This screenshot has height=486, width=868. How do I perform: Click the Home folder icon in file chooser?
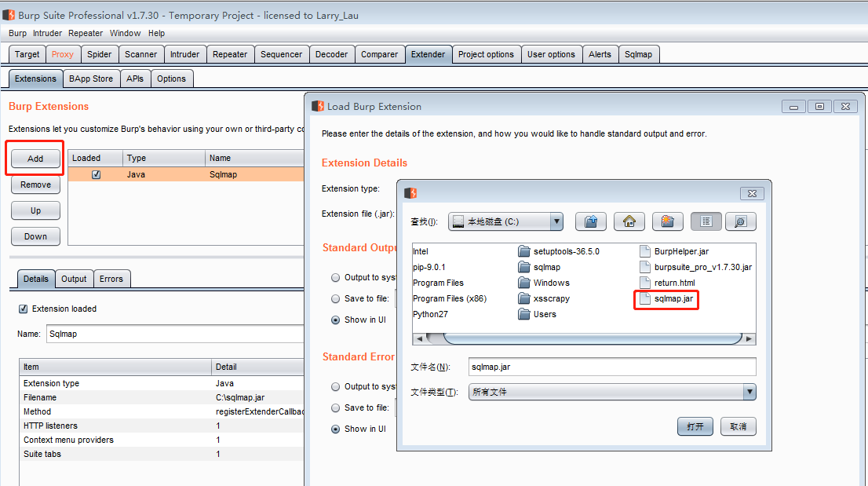point(629,222)
